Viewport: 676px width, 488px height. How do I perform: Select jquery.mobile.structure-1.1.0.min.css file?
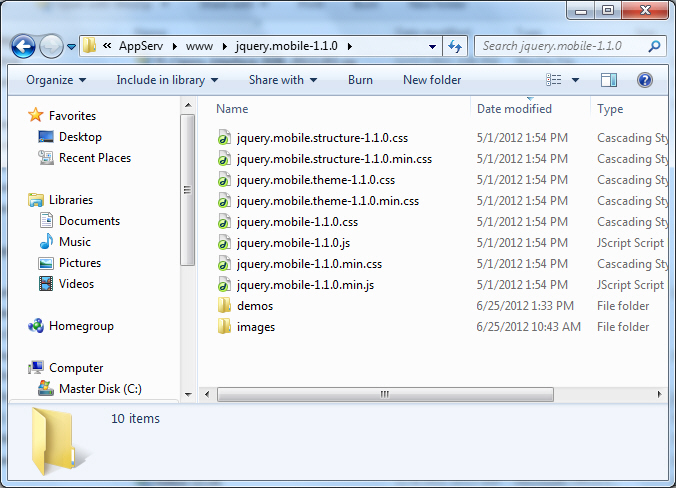334,159
